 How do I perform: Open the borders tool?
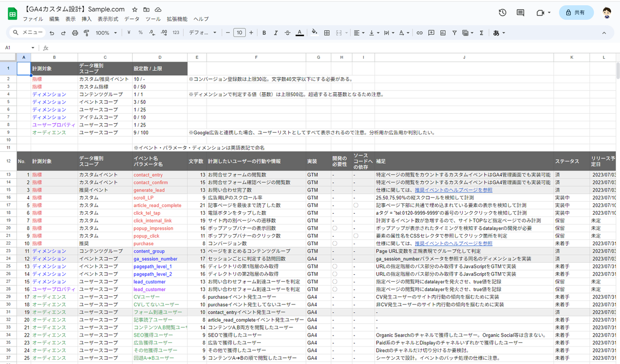pyautogui.click(x=327, y=33)
